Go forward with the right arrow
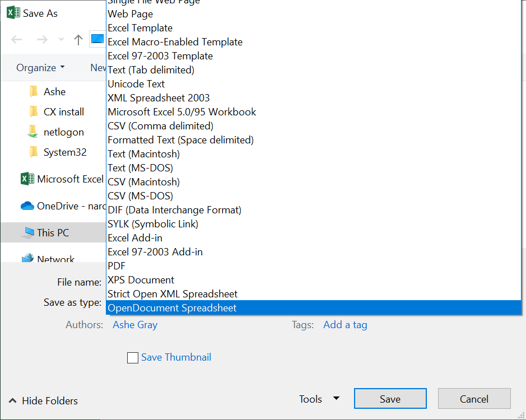The height and width of the screenshot is (420, 526). 42,40
